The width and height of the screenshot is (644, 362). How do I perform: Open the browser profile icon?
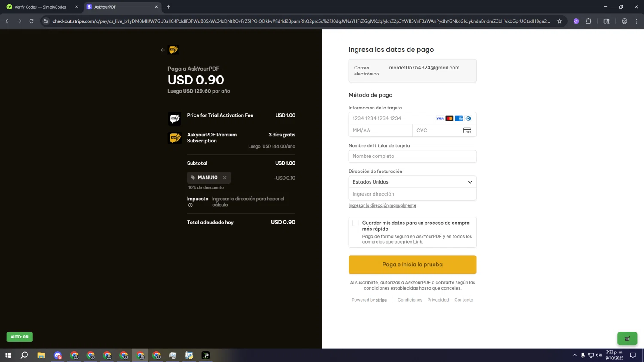tap(624, 21)
